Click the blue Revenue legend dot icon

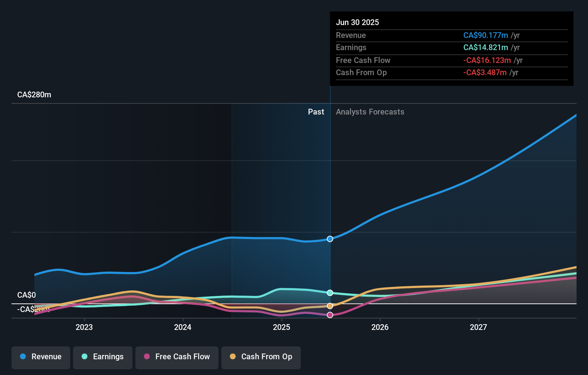click(23, 357)
